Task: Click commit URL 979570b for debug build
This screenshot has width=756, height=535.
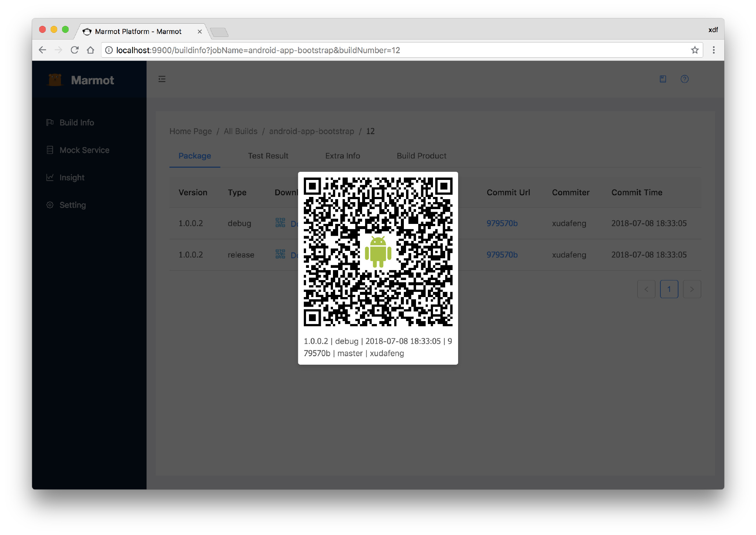Action: click(503, 223)
